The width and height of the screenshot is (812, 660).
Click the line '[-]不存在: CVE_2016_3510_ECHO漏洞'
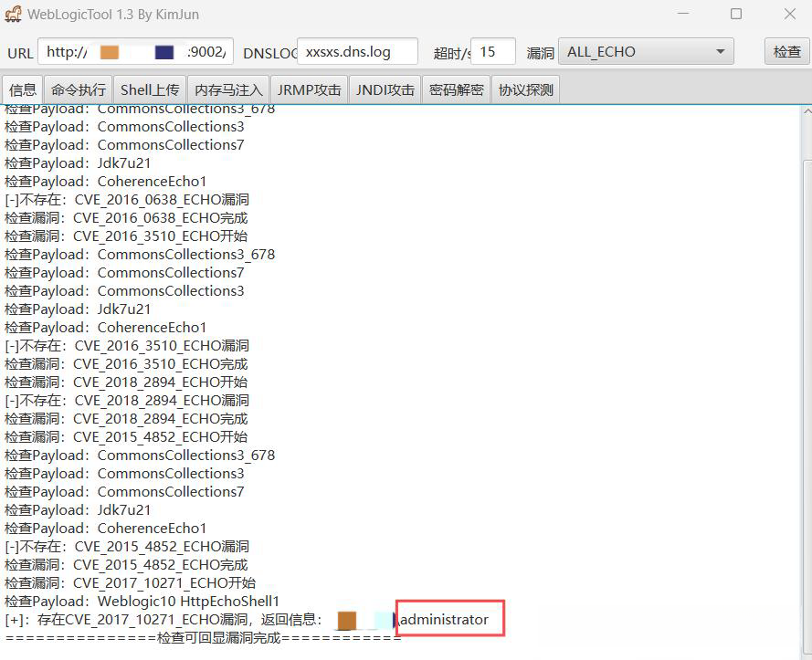[x=127, y=346]
